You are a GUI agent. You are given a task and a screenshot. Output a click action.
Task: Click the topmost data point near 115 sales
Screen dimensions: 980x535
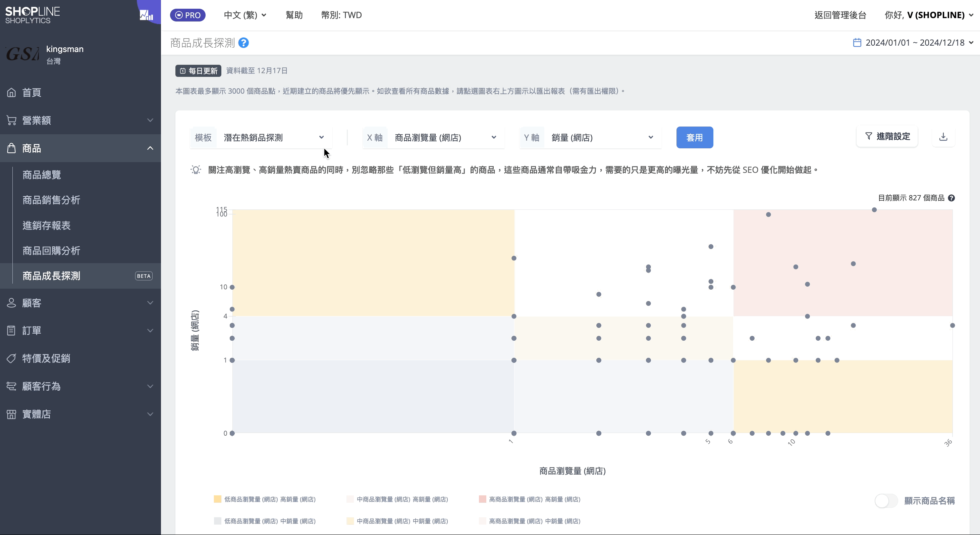click(x=874, y=210)
